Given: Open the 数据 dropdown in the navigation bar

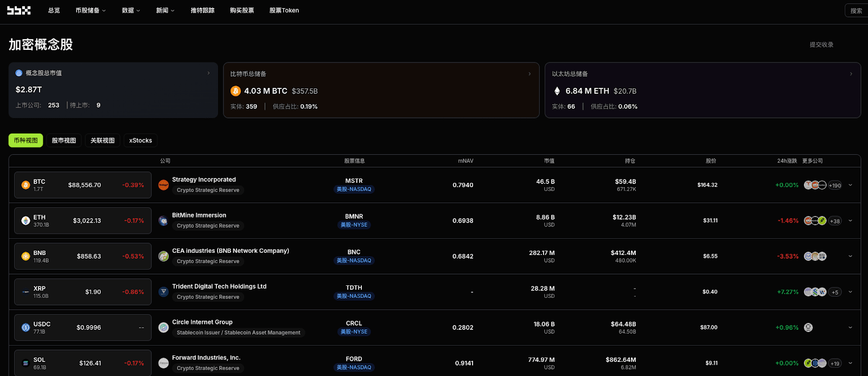Looking at the screenshot, I should 131,10.
